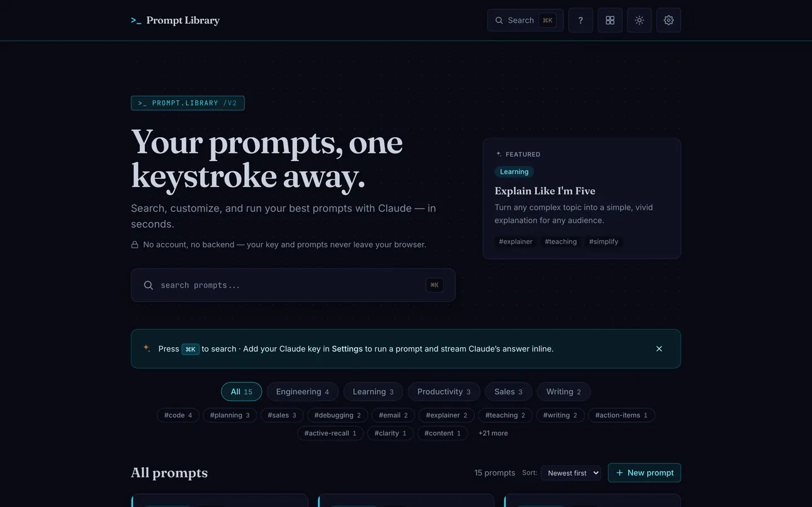Open the Settings link in the banner
Viewport: 812px width, 507px height.
347,348
